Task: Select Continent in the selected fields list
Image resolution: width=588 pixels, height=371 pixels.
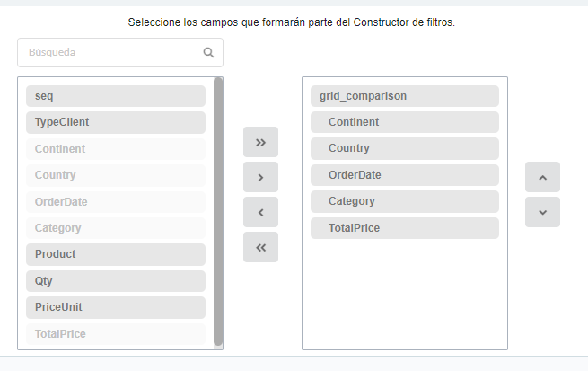Action: pos(405,122)
